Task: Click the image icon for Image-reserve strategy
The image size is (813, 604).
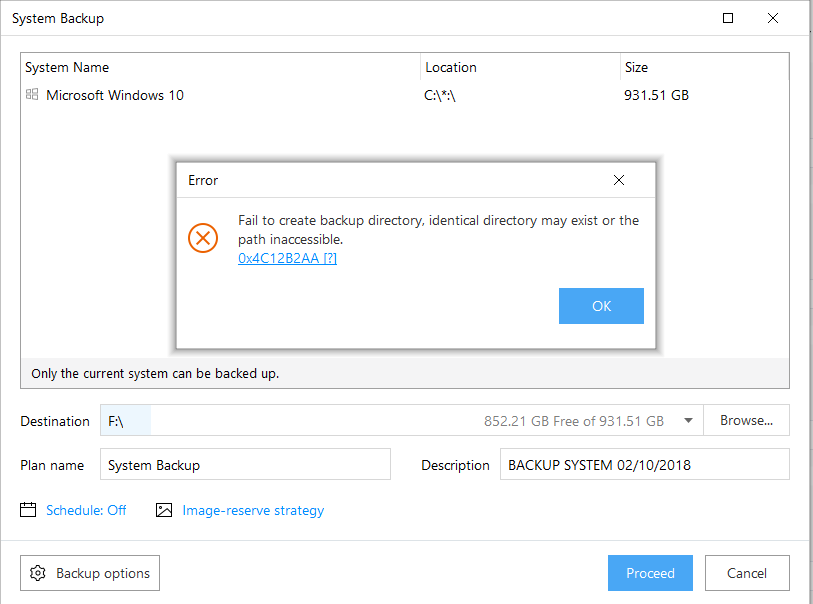Action: click(x=164, y=510)
